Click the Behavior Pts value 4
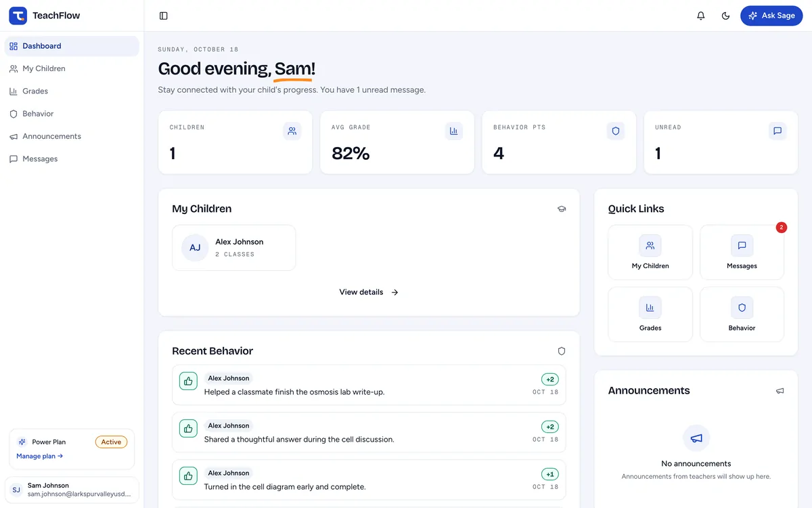 pyautogui.click(x=499, y=154)
